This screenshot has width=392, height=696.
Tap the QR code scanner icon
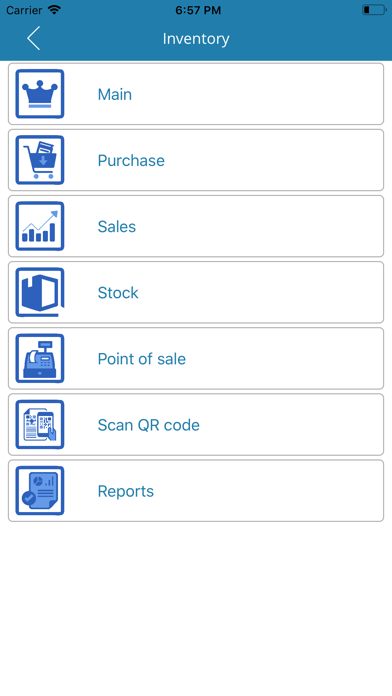(x=40, y=425)
